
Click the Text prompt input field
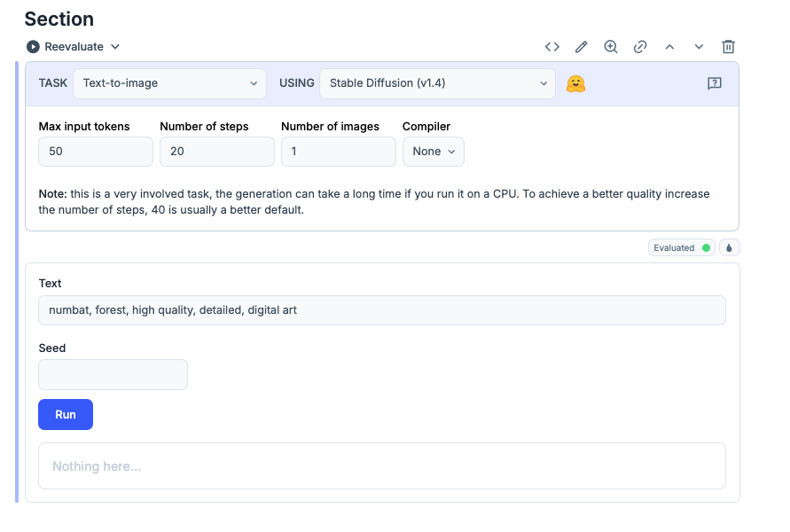pos(382,310)
